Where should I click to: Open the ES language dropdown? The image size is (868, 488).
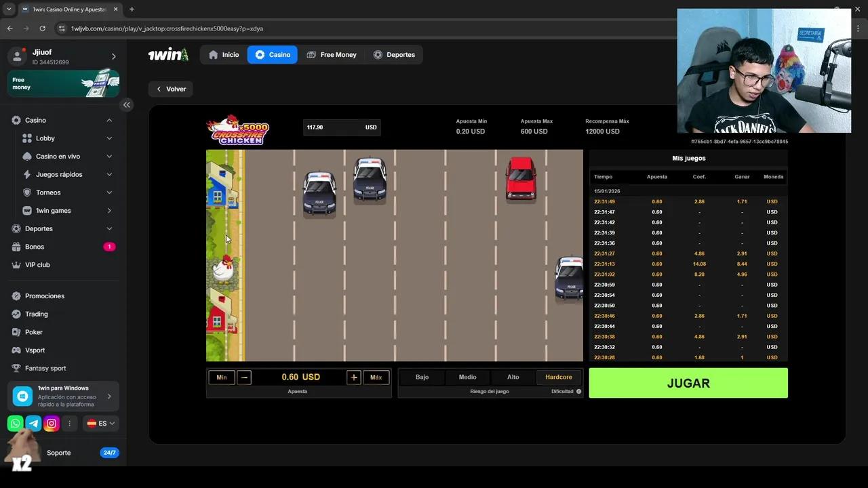click(101, 424)
